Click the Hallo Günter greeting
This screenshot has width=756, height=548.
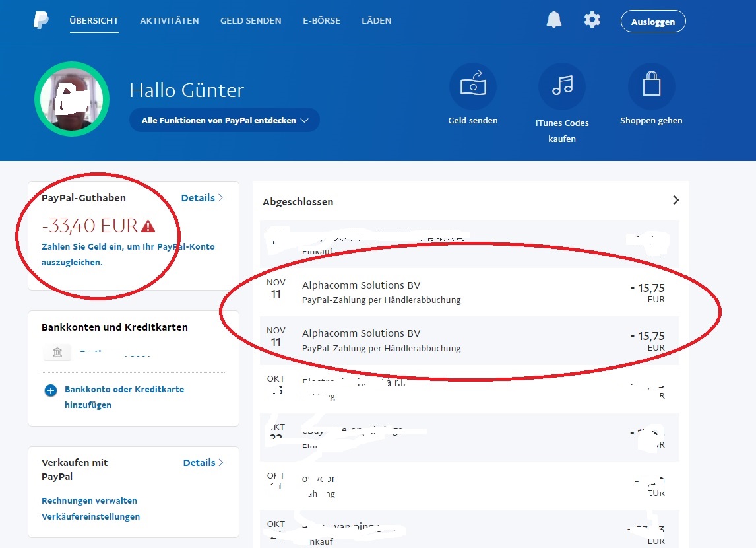tap(187, 90)
